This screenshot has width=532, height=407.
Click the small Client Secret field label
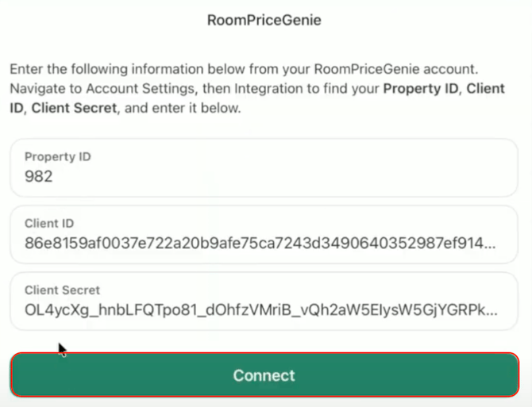62,290
